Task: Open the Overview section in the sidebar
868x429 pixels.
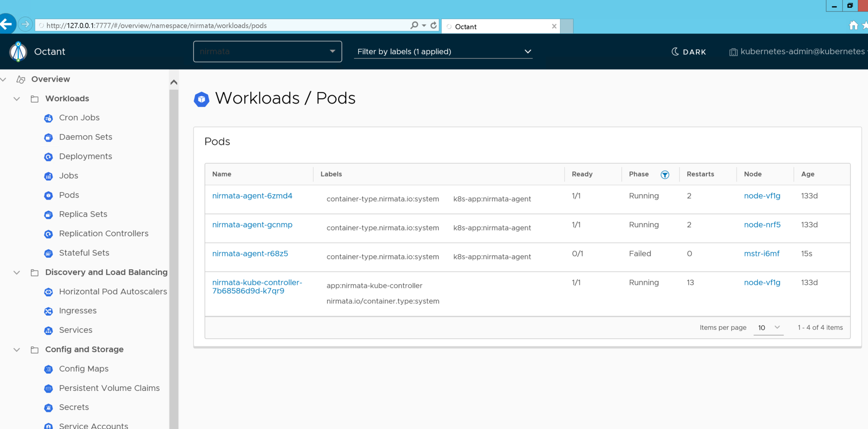Action: pyautogui.click(x=50, y=79)
